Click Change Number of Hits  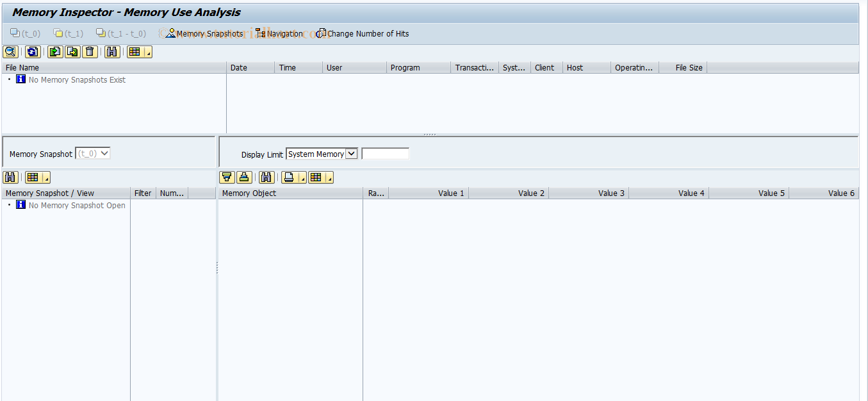(x=363, y=33)
